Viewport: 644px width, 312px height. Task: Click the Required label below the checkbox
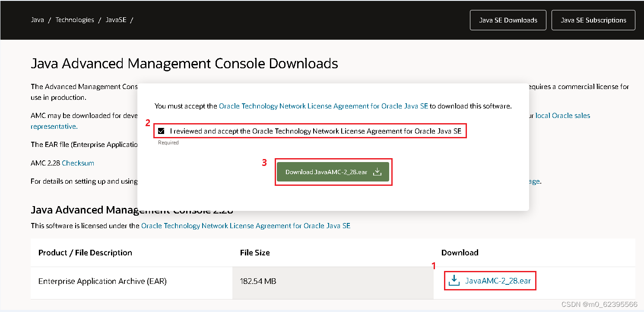(168, 142)
